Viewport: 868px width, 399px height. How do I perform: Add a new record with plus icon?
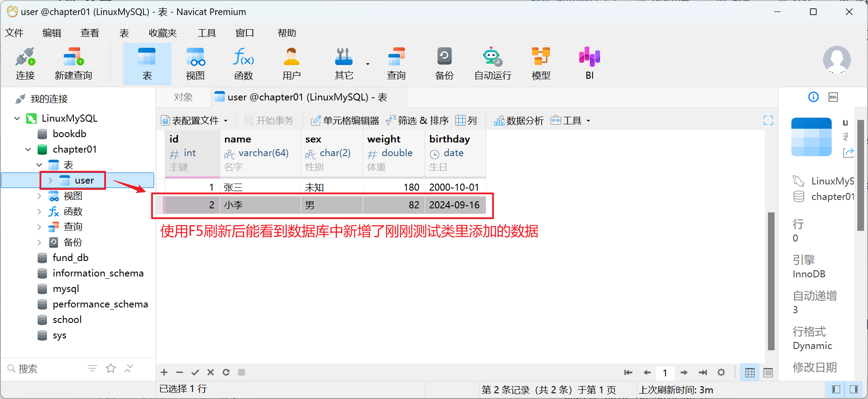[164, 372]
